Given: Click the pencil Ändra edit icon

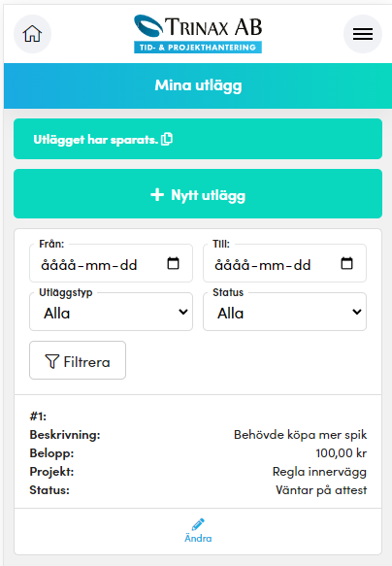Looking at the screenshot, I should 198,524.
